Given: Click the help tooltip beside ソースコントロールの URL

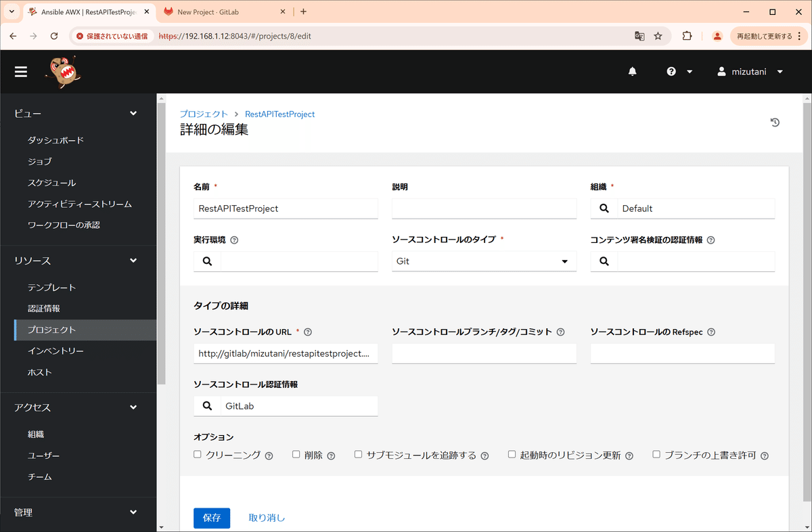Looking at the screenshot, I should point(307,332).
